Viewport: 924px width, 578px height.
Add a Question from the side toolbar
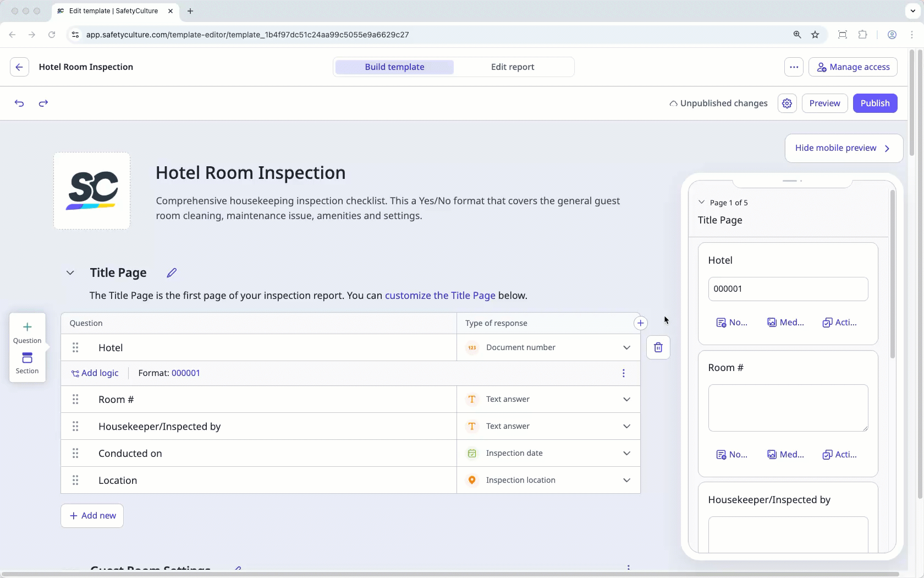pyautogui.click(x=27, y=332)
